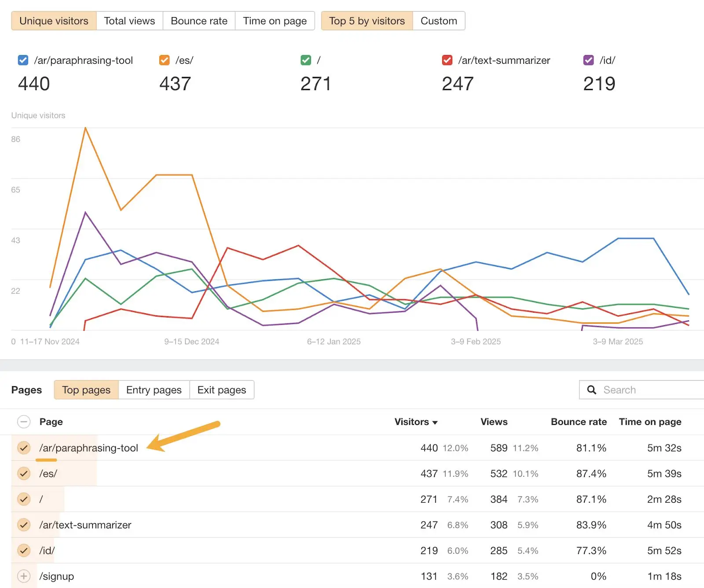The image size is (704, 588).
Task: Open the Exit pages tab
Action: (x=222, y=390)
